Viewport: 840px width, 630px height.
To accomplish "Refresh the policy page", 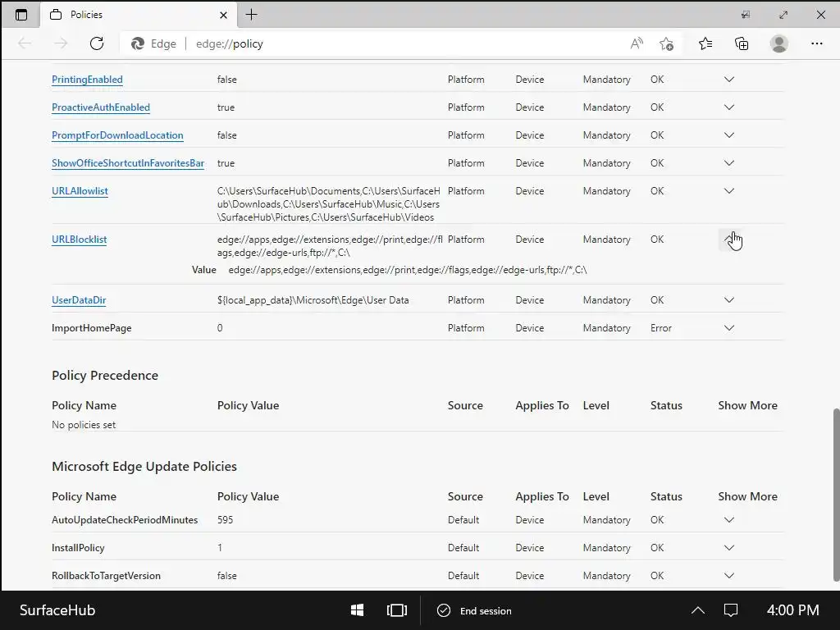I will click(x=97, y=43).
